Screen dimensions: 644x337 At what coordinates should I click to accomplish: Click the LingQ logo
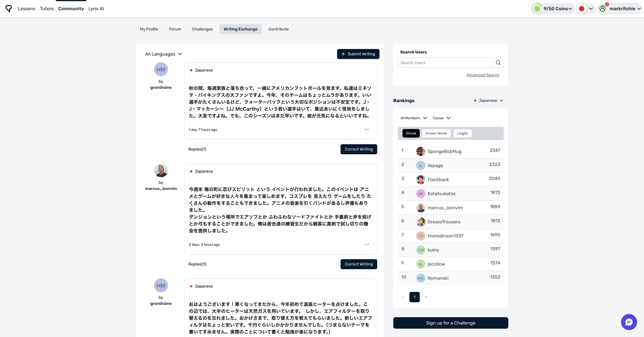coord(9,8)
